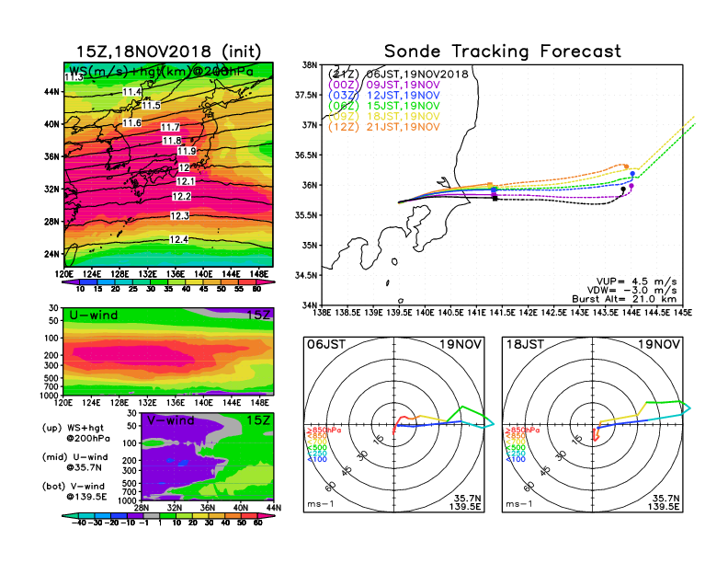Click the "VDW= -3.0 m/s" parameter text
This screenshot has width=728, height=563.
click(631, 291)
